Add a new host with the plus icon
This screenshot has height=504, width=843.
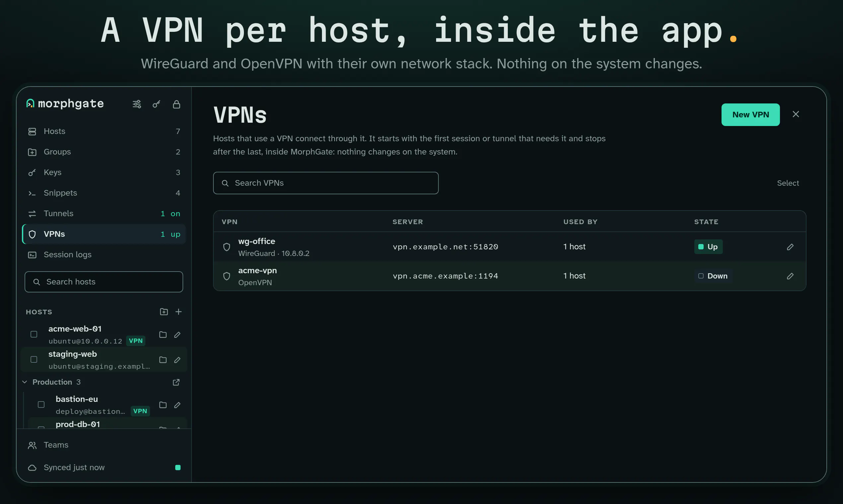[179, 311]
